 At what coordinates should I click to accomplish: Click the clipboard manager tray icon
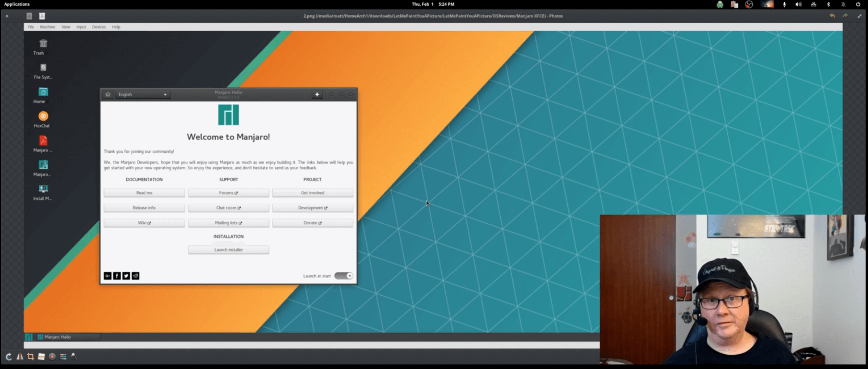click(x=734, y=4)
